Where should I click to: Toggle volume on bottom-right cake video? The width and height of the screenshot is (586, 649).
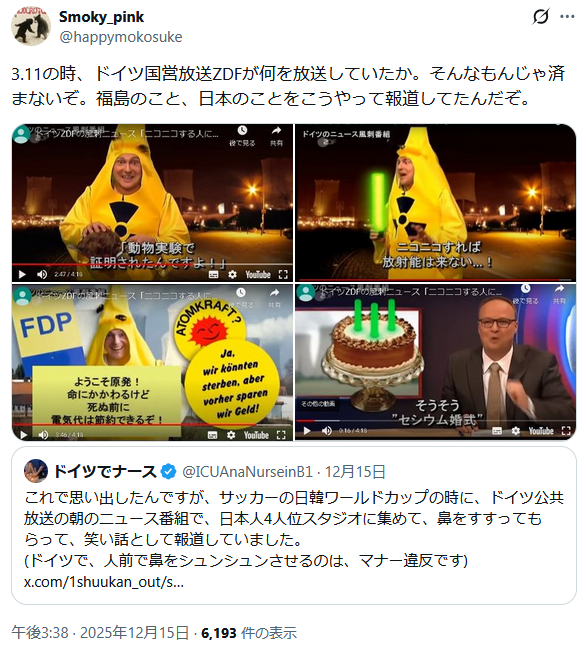pos(327,431)
